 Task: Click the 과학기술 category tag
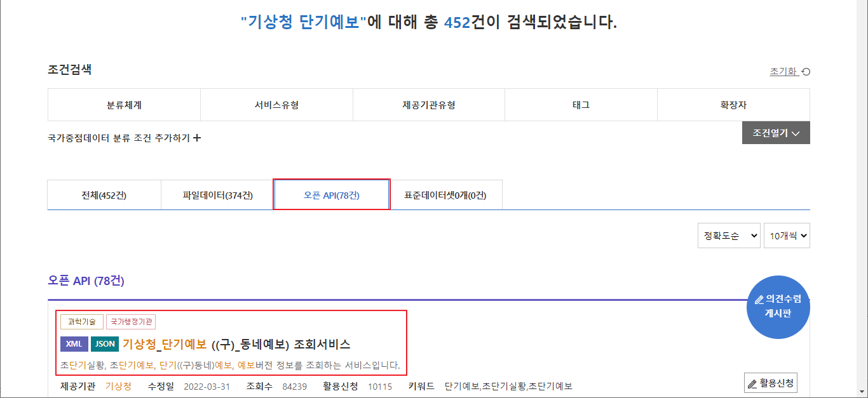coord(82,322)
